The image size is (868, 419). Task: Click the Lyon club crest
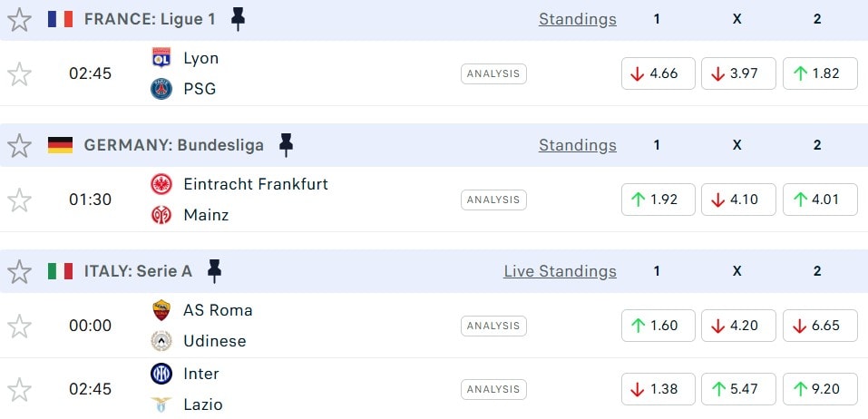tap(161, 58)
